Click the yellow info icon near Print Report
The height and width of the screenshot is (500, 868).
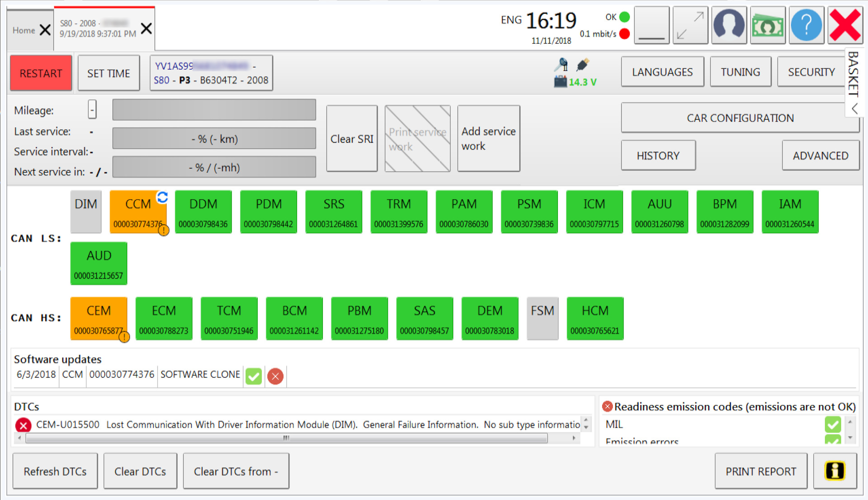click(x=835, y=471)
